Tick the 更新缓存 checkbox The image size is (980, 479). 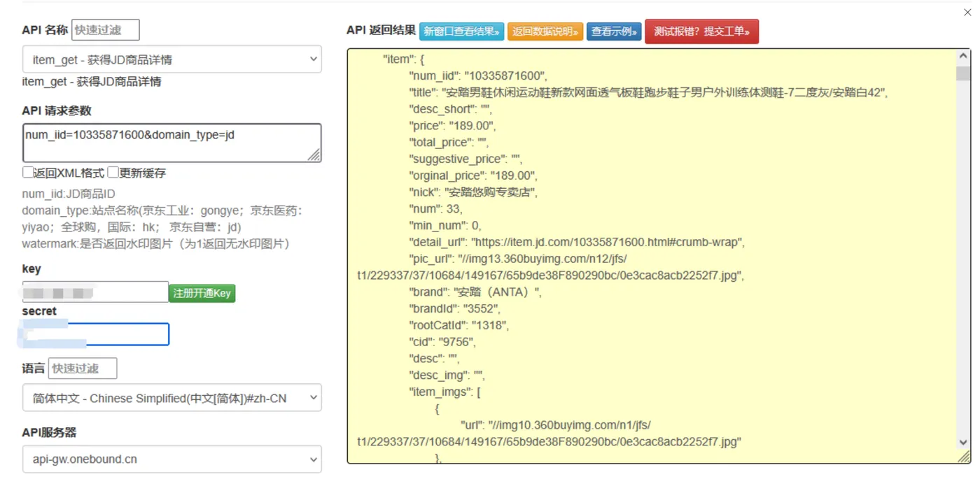pos(113,172)
